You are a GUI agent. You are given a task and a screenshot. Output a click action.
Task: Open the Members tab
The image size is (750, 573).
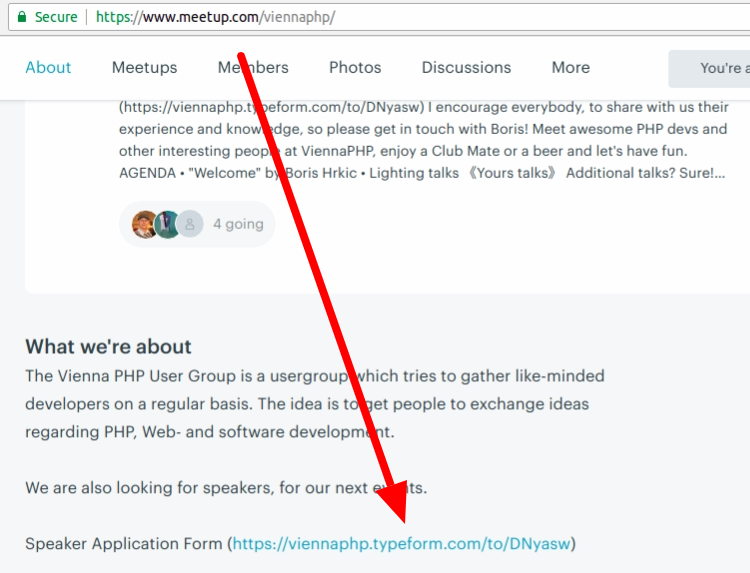253,67
